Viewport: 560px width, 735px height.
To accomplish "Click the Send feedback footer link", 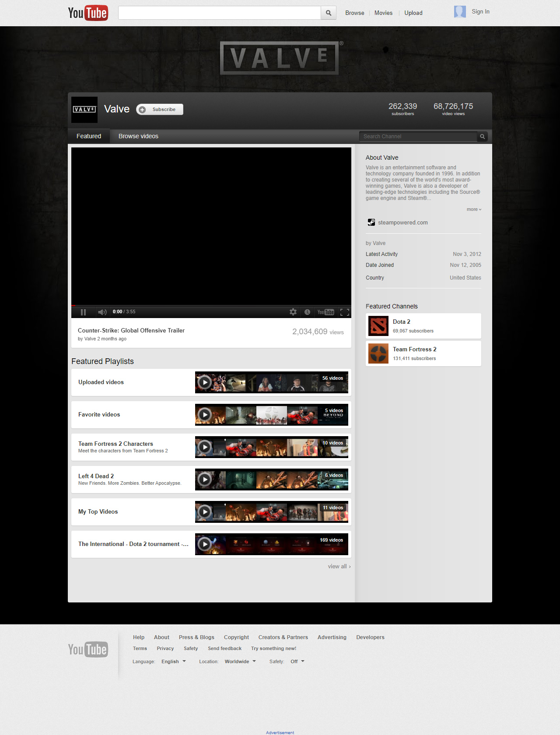I will pyautogui.click(x=224, y=648).
